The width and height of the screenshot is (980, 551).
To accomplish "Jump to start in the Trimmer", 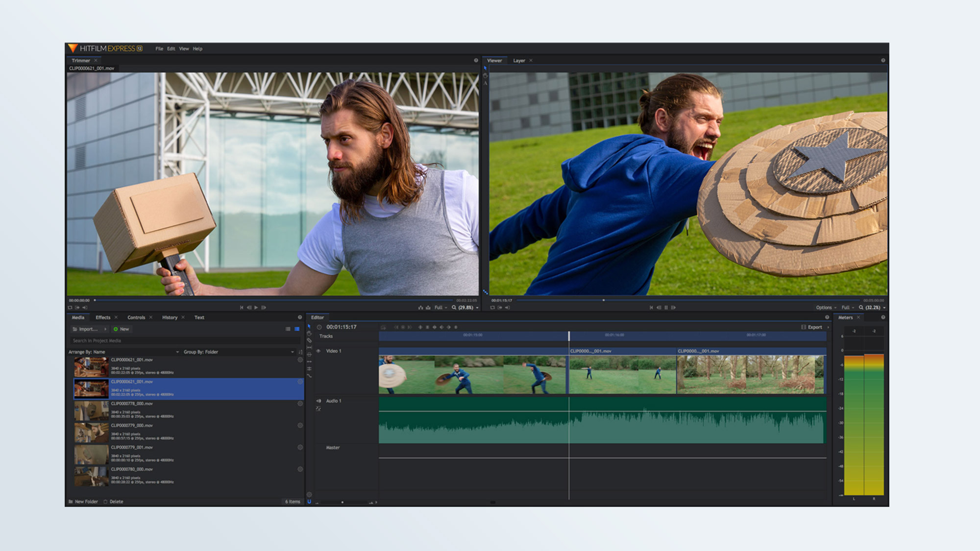I will click(242, 308).
